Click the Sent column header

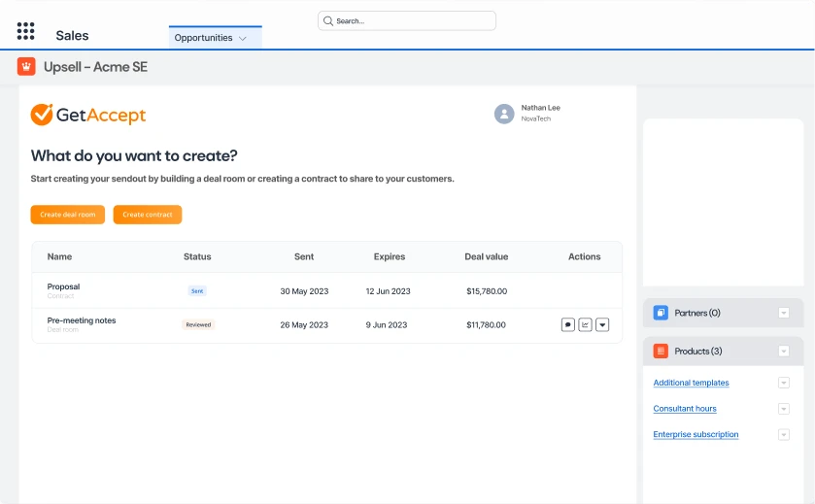[x=304, y=256]
